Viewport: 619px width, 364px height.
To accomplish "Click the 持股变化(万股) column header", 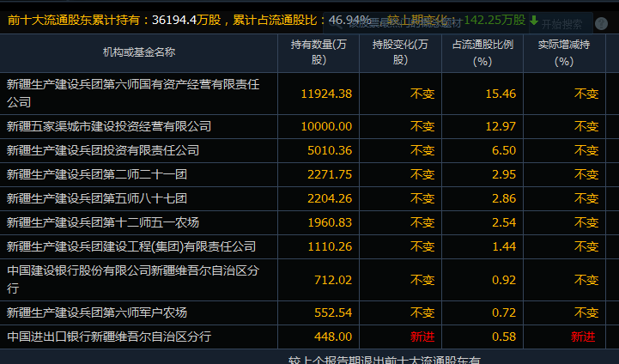I will point(400,52).
